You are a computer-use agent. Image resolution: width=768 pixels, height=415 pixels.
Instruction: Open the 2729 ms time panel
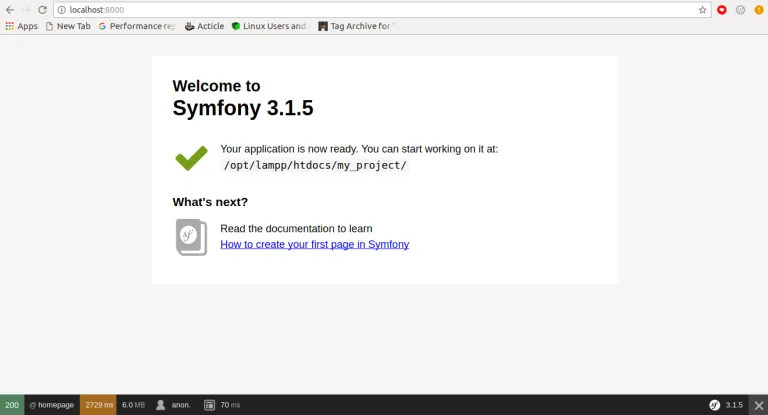(x=98, y=405)
